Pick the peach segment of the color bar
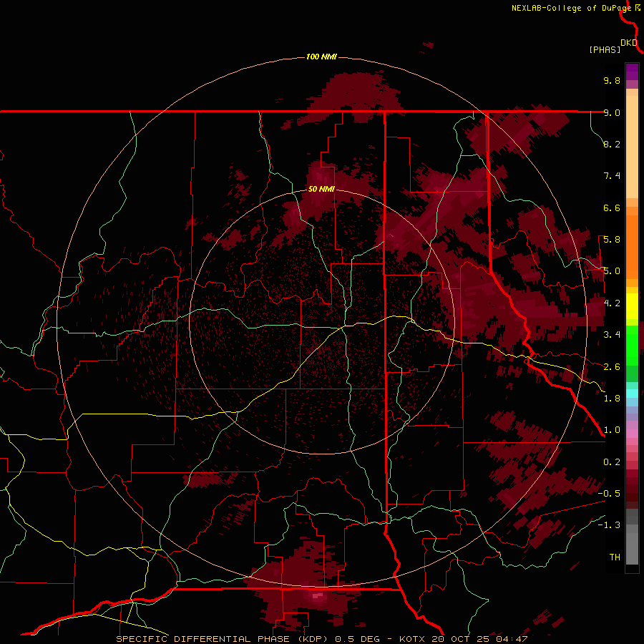The height and width of the screenshot is (644, 644). point(632,147)
